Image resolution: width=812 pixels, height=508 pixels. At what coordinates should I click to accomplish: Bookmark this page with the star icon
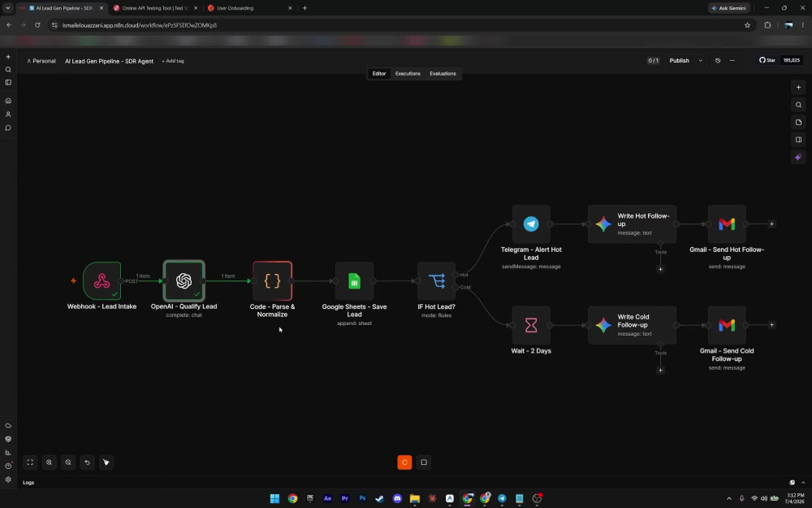click(747, 25)
